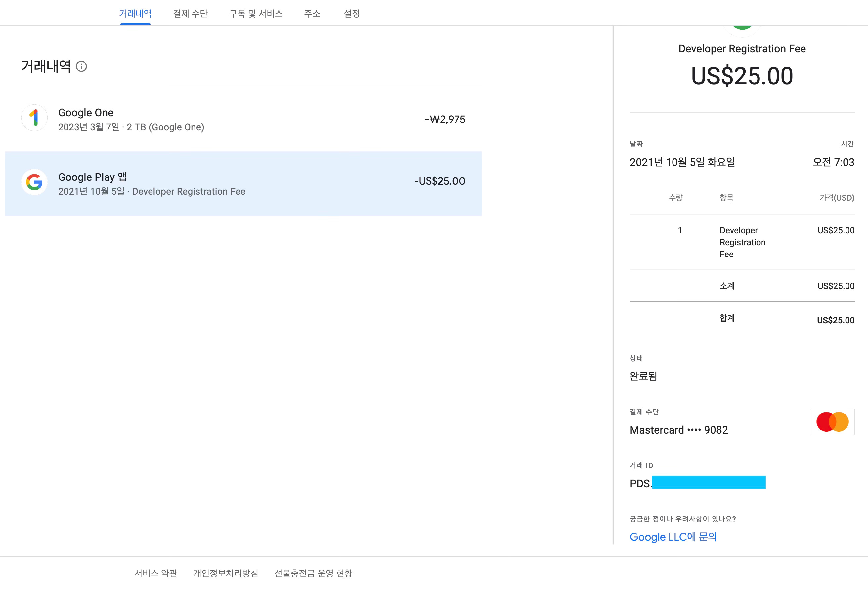
Task: Click the 수량 column header
Action: pyautogui.click(x=676, y=198)
